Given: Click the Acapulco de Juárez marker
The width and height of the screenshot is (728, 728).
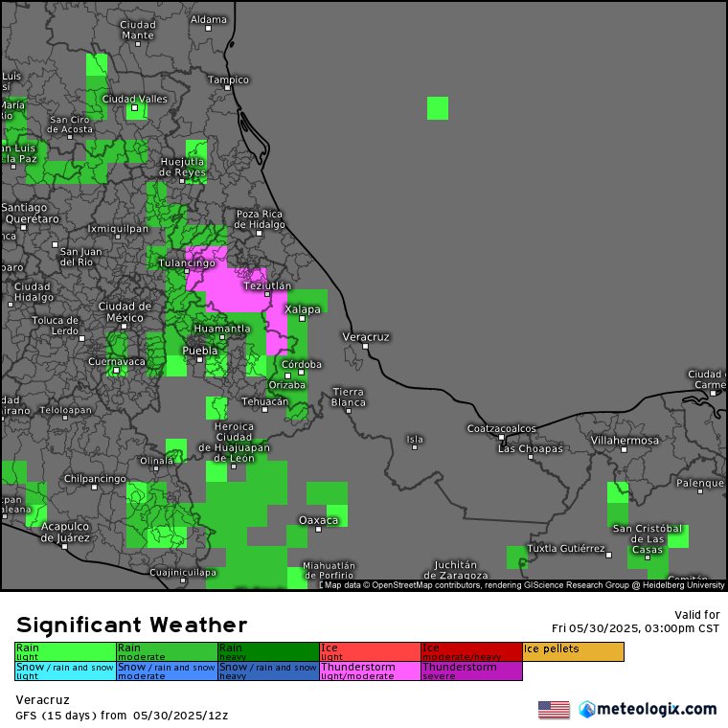Looking at the screenshot, I should coord(65,546).
